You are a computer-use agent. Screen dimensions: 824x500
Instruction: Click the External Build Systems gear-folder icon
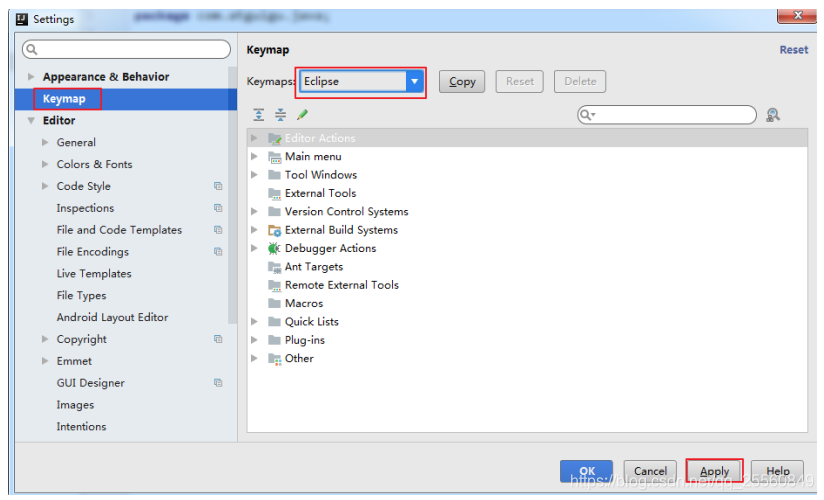coord(274,230)
